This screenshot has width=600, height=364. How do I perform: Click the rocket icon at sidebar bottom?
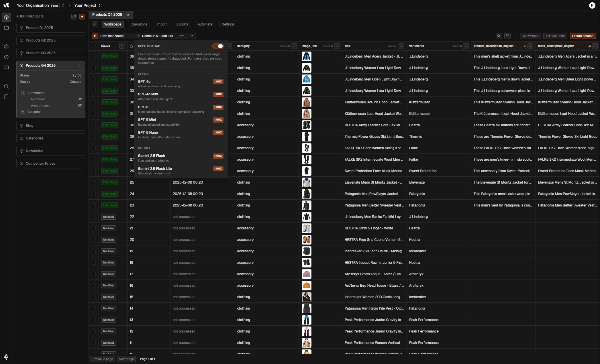6,357
